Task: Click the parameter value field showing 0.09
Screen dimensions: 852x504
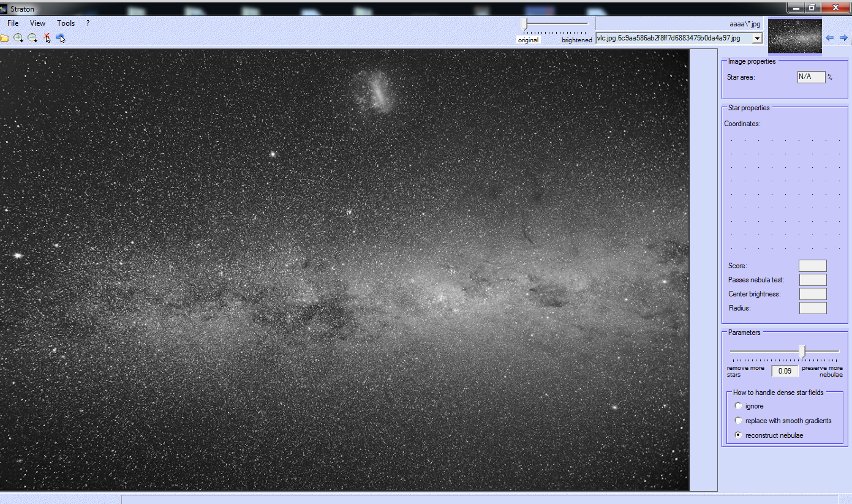Action: pyautogui.click(x=785, y=371)
